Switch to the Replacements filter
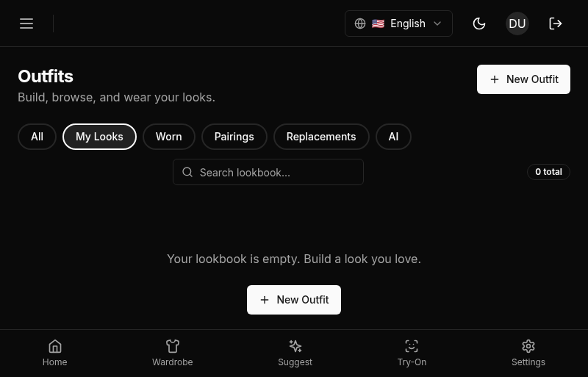588x377 pixels. pos(320,137)
